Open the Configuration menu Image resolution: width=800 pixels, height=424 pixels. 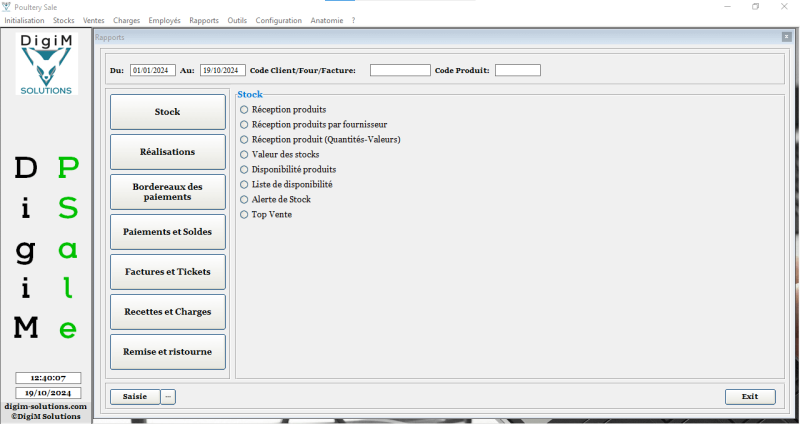coord(278,20)
